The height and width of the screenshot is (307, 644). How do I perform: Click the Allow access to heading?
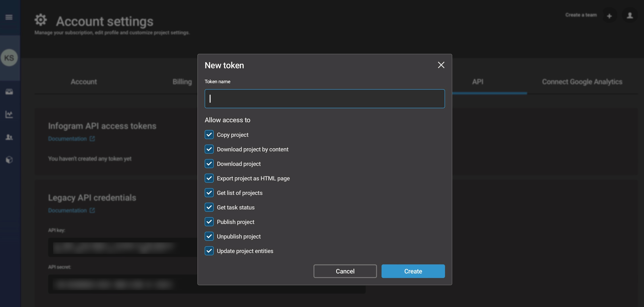(x=228, y=120)
